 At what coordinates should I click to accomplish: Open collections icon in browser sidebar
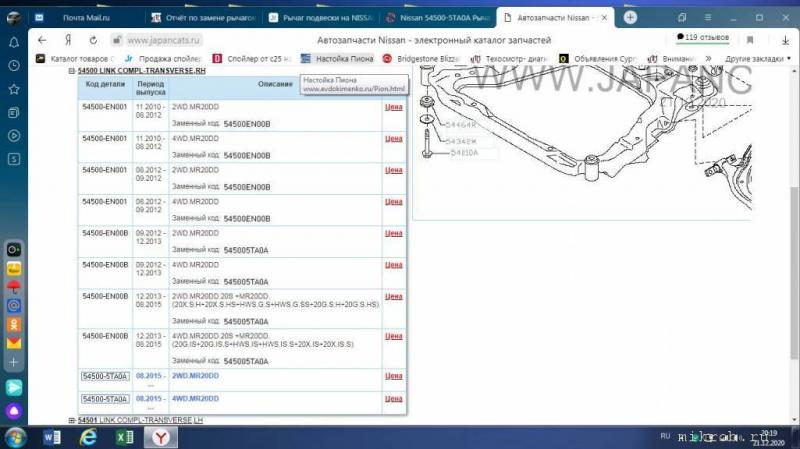pyautogui.click(x=14, y=113)
